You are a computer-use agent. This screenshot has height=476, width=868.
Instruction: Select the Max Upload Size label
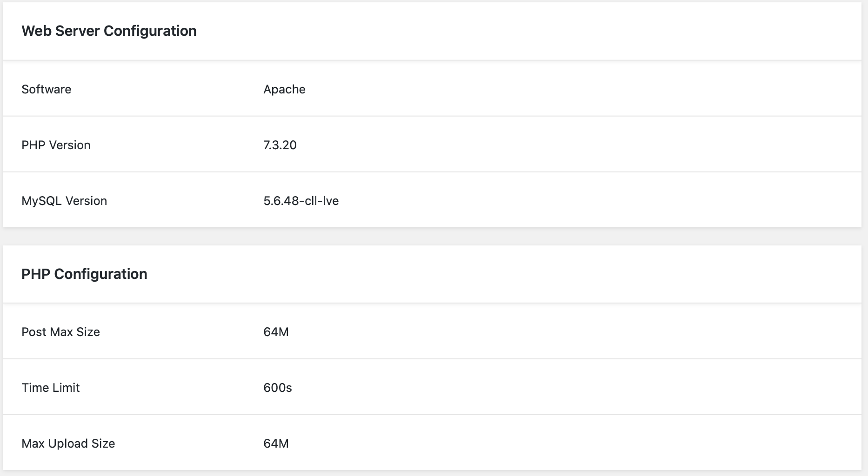coord(68,443)
